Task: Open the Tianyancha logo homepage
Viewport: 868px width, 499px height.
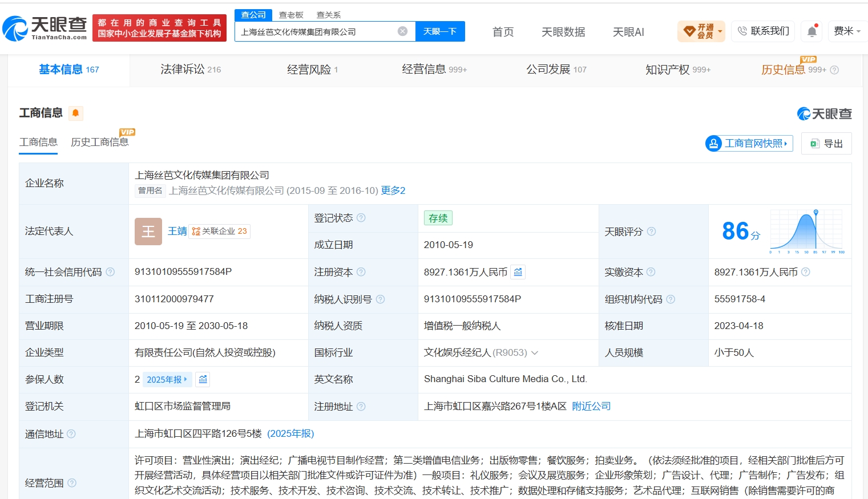Action: (x=45, y=28)
